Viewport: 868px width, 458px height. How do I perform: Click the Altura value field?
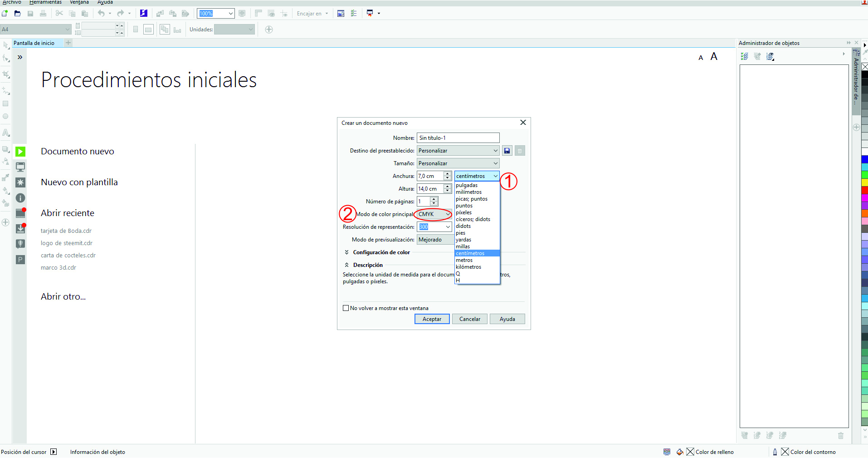pos(430,189)
